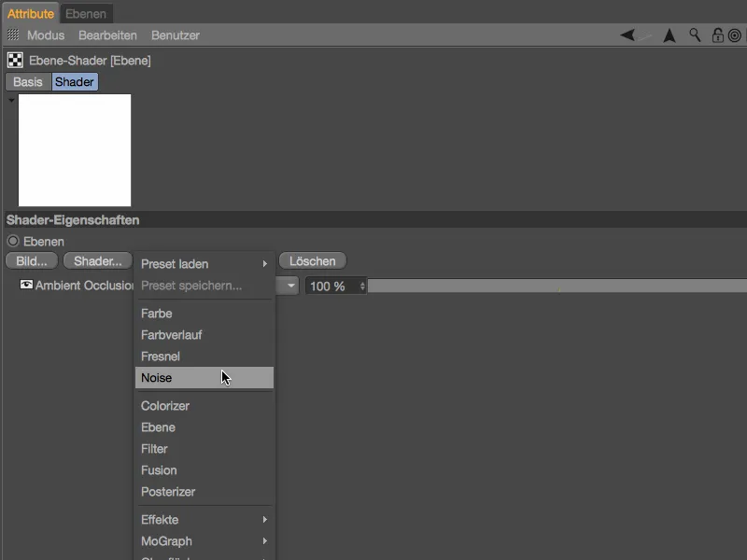
Task: Toggle the Ebenen animation circle
Action: tap(13, 241)
